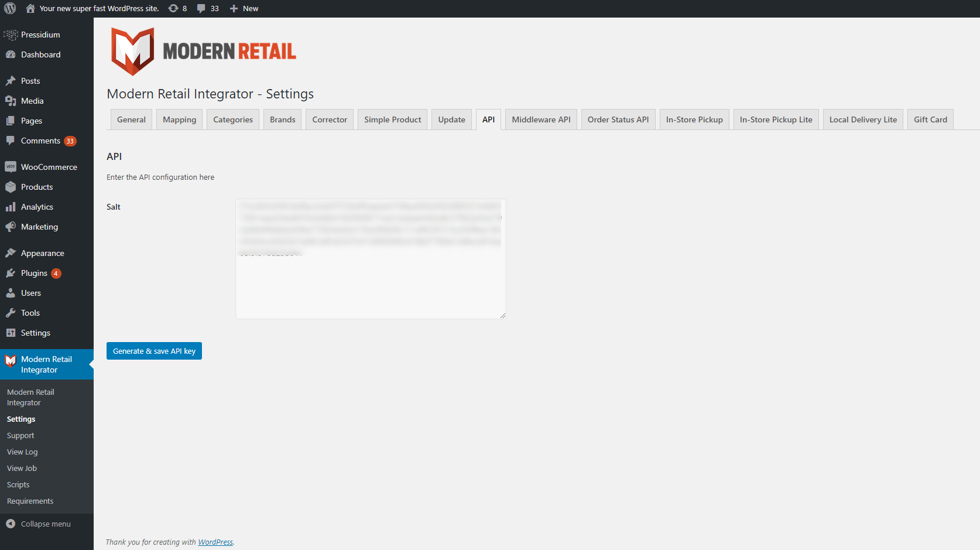The width and height of the screenshot is (980, 550).
Task: Open the WooCommerce menu label
Action: [x=49, y=167]
